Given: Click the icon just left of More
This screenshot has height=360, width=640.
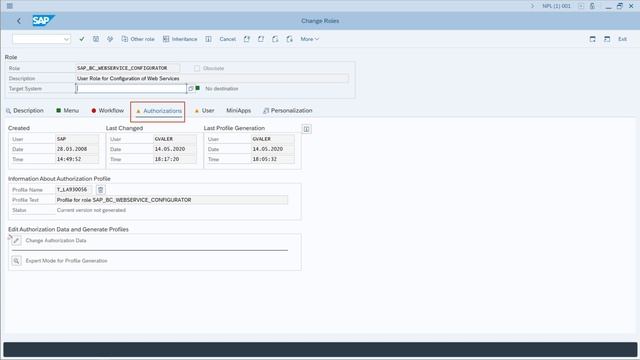Looking at the screenshot, I should 289,39.
